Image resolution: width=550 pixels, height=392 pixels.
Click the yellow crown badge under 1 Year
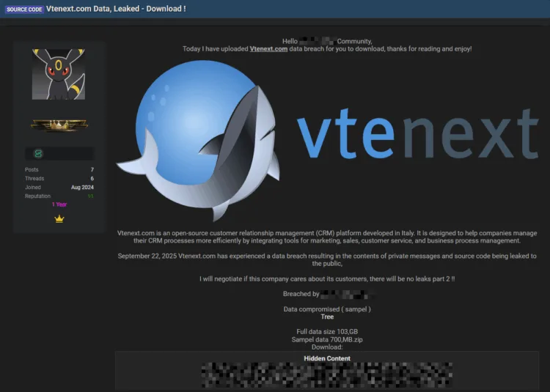pos(59,219)
